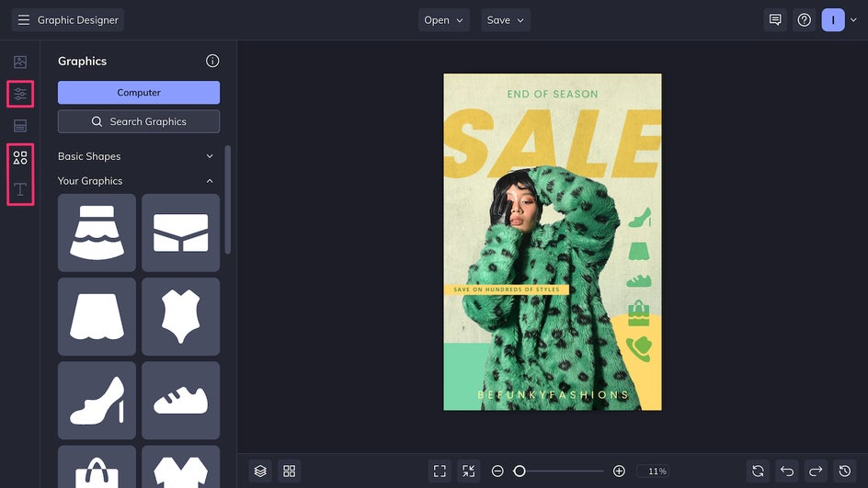The height and width of the screenshot is (488, 868).
Task: Add the shopping bag graphic
Action: click(x=97, y=467)
